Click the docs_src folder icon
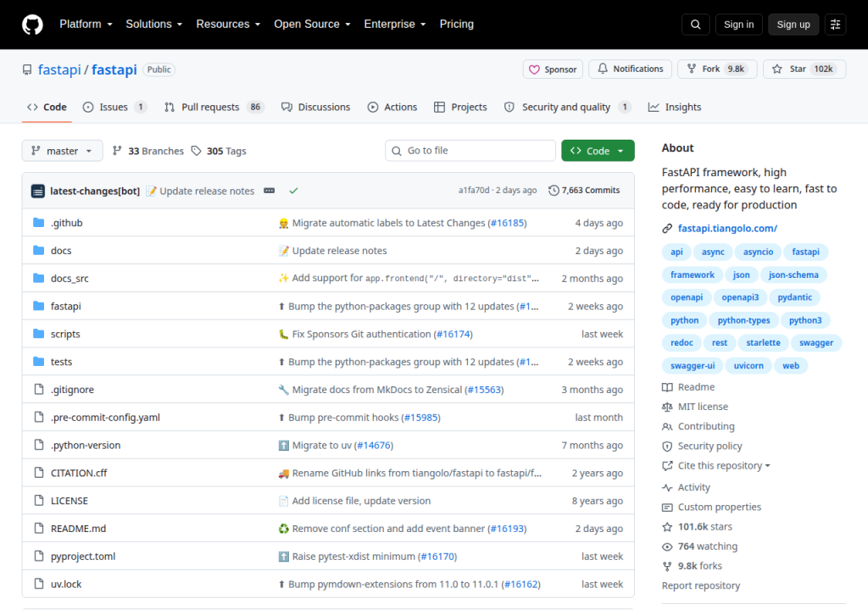Image resolution: width=868 pixels, height=610 pixels. click(39, 278)
